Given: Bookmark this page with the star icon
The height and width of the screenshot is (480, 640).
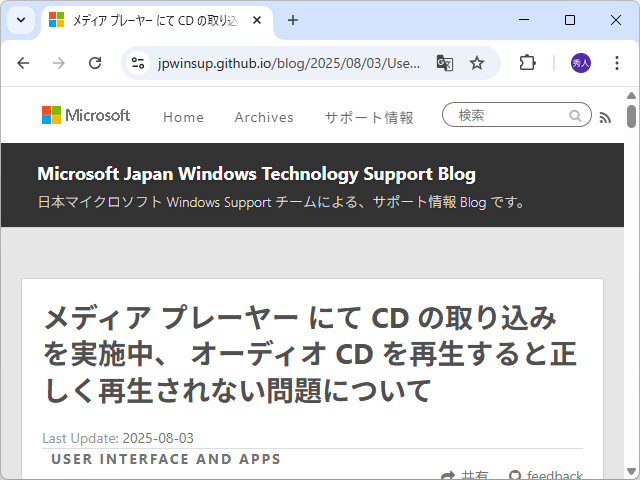Looking at the screenshot, I should [x=476, y=63].
